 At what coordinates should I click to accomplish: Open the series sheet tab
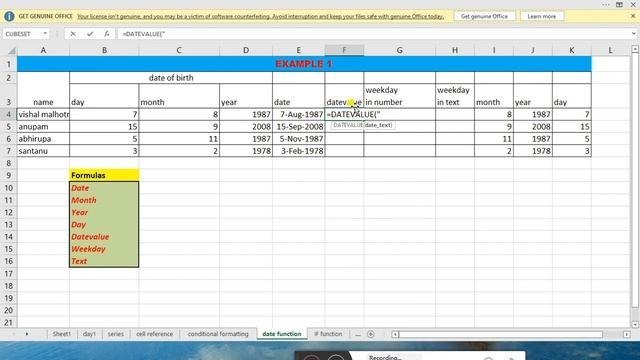[x=116, y=334]
